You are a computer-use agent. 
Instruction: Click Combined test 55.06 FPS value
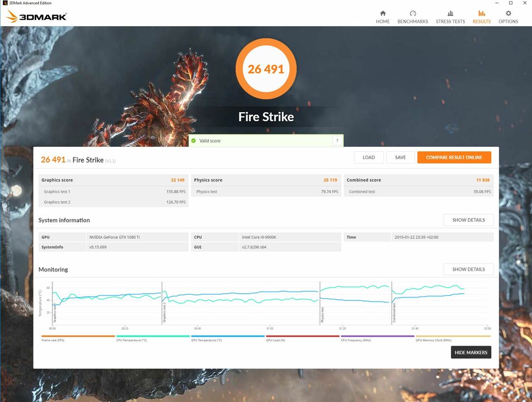click(x=482, y=192)
